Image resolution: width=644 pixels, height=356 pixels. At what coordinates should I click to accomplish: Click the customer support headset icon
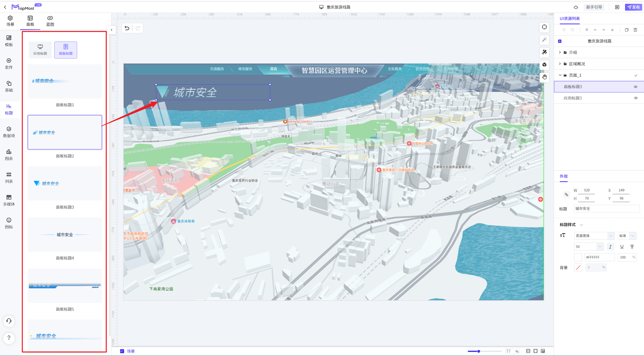[9, 321]
